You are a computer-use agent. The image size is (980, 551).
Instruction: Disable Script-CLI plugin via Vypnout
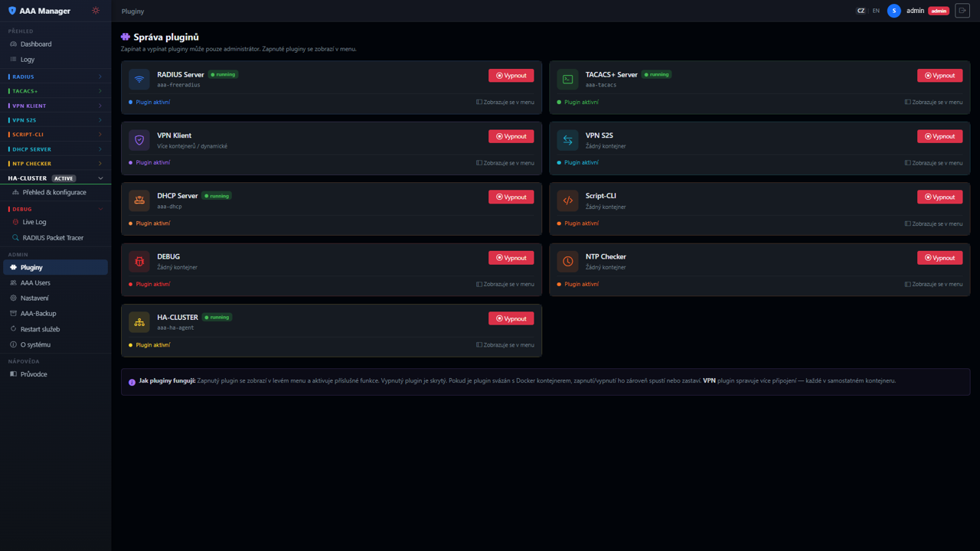939,197
